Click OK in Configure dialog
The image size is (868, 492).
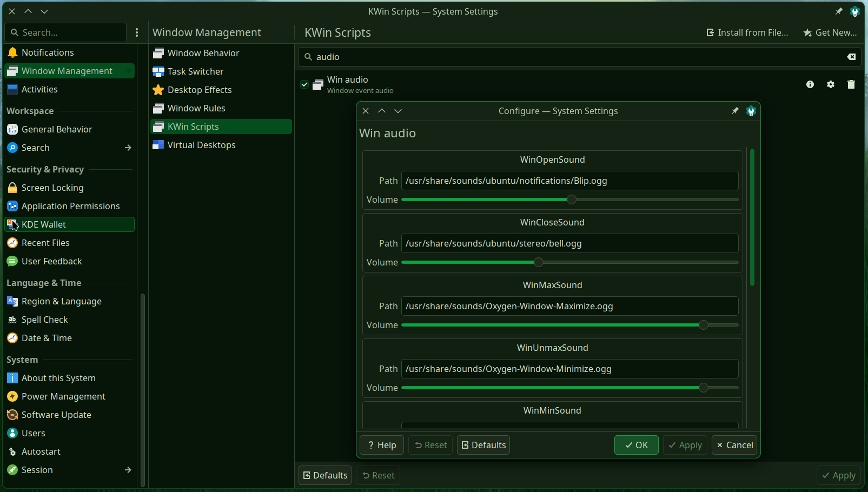tap(636, 445)
